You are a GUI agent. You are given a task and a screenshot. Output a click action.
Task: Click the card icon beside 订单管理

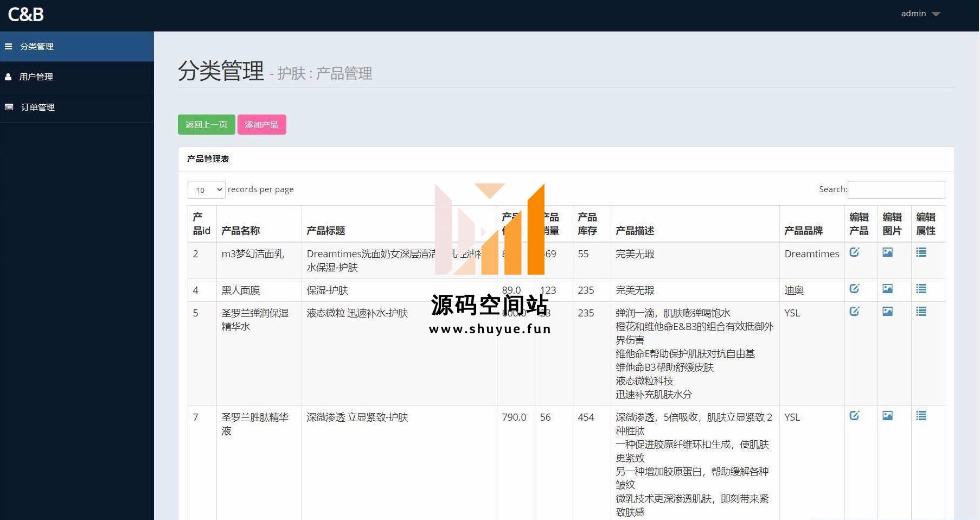9,107
